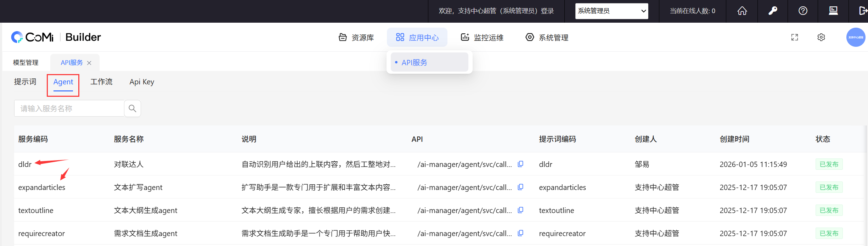Click the key icon in top bar

point(773,11)
